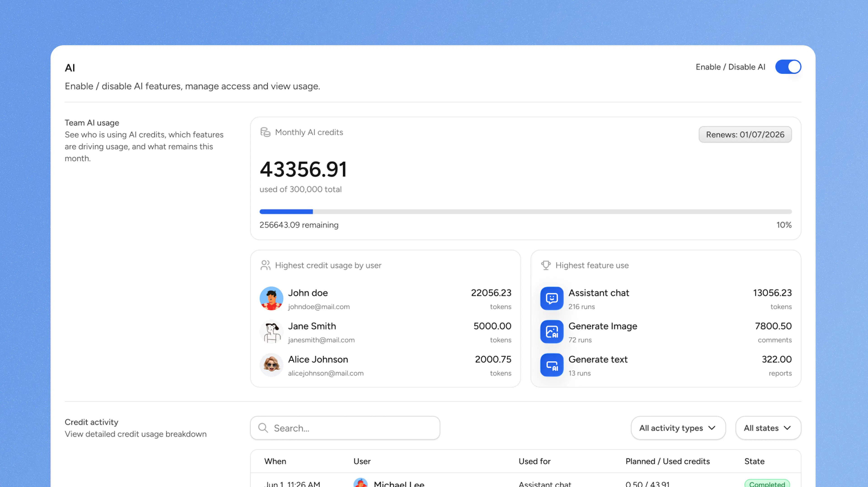Click the 216 runs label
Image resolution: width=868 pixels, height=487 pixels.
[582, 307]
